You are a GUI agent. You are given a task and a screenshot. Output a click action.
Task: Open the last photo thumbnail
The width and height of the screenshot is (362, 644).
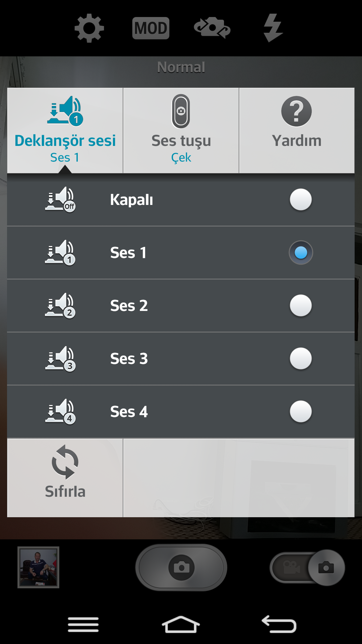click(38, 567)
